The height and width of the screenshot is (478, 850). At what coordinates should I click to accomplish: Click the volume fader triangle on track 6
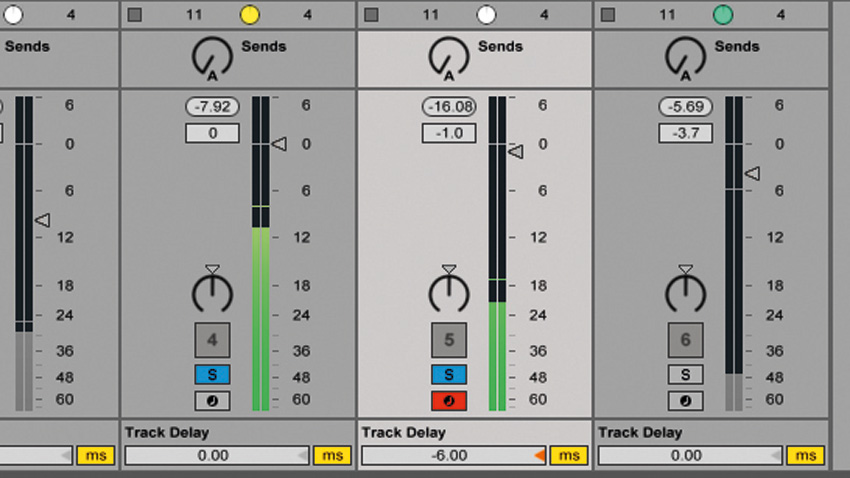(x=752, y=173)
